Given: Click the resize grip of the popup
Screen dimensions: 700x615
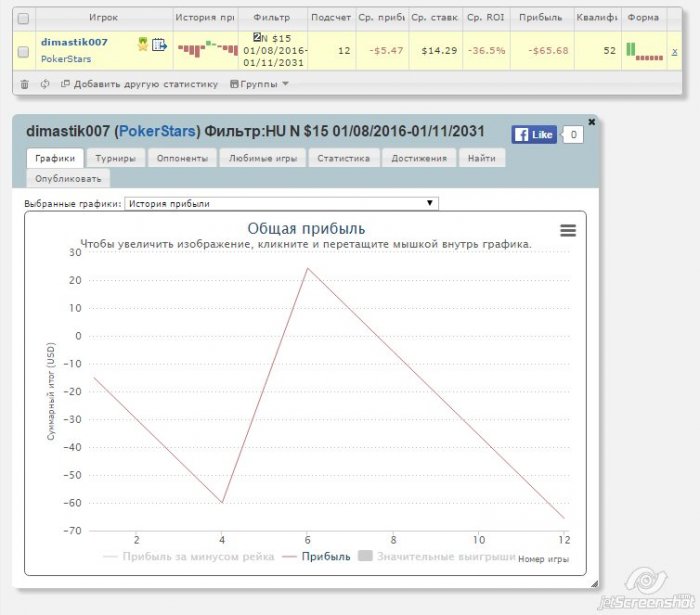Looking at the screenshot, I should click(x=594, y=583).
